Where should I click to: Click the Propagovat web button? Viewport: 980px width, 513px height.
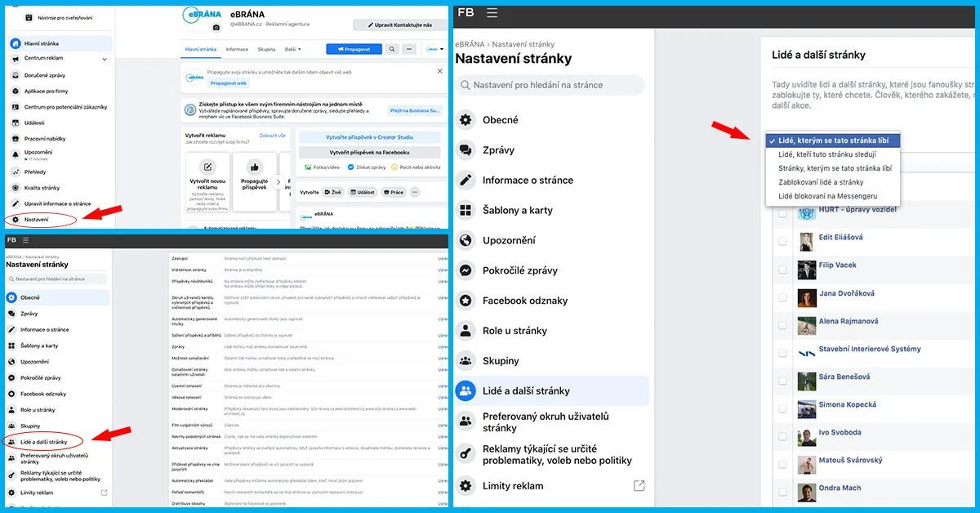pyautogui.click(x=228, y=83)
